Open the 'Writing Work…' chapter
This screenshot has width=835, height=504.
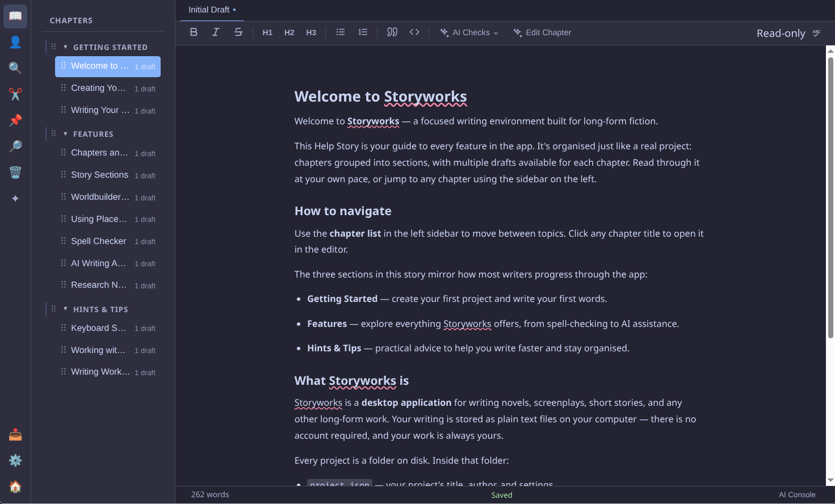pyautogui.click(x=108, y=372)
